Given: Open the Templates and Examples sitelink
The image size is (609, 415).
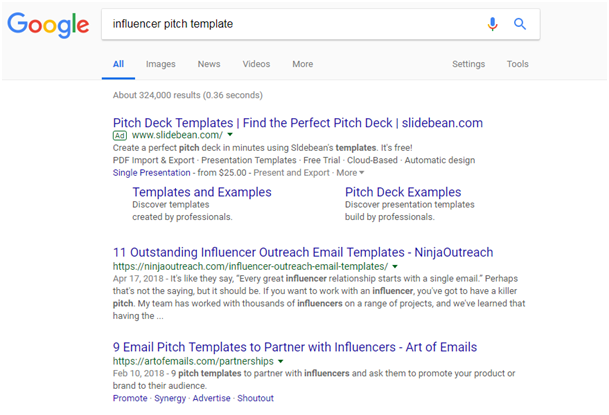Looking at the screenshot, I should point(202,192).
